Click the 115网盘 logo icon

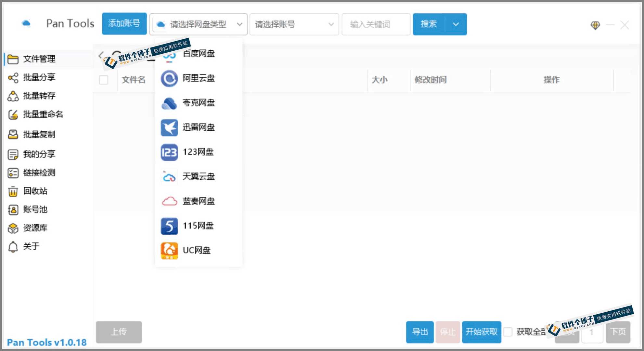pyautogui.click(x=169, y=226)
